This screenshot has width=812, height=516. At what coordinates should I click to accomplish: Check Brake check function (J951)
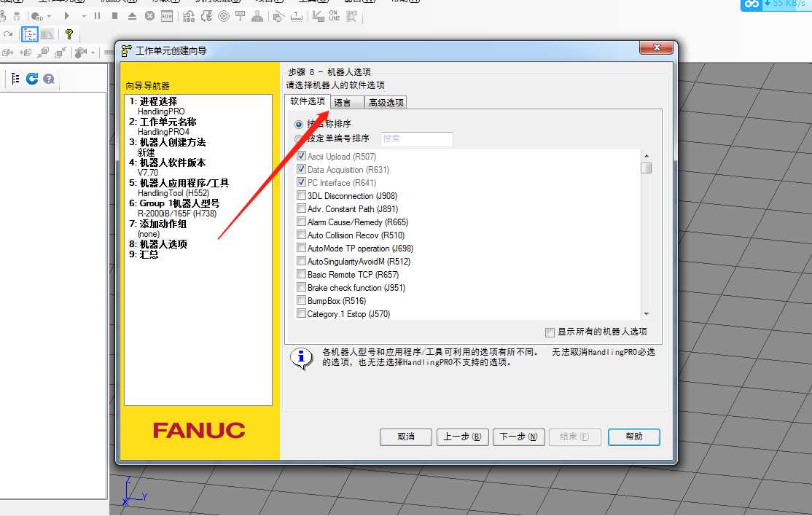tap(301, 286)
